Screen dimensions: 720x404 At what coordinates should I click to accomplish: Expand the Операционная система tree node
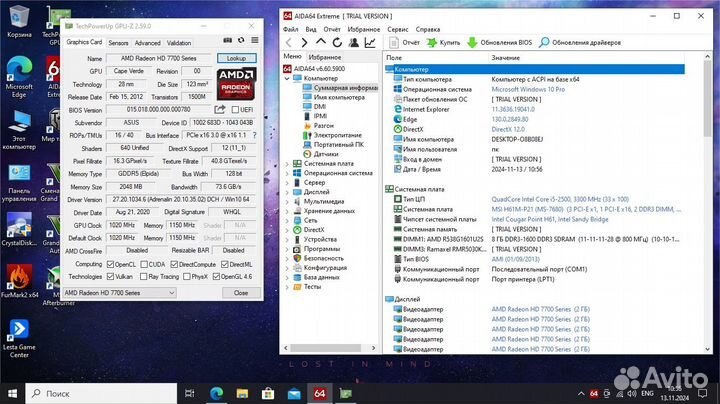tap(287, 173)
